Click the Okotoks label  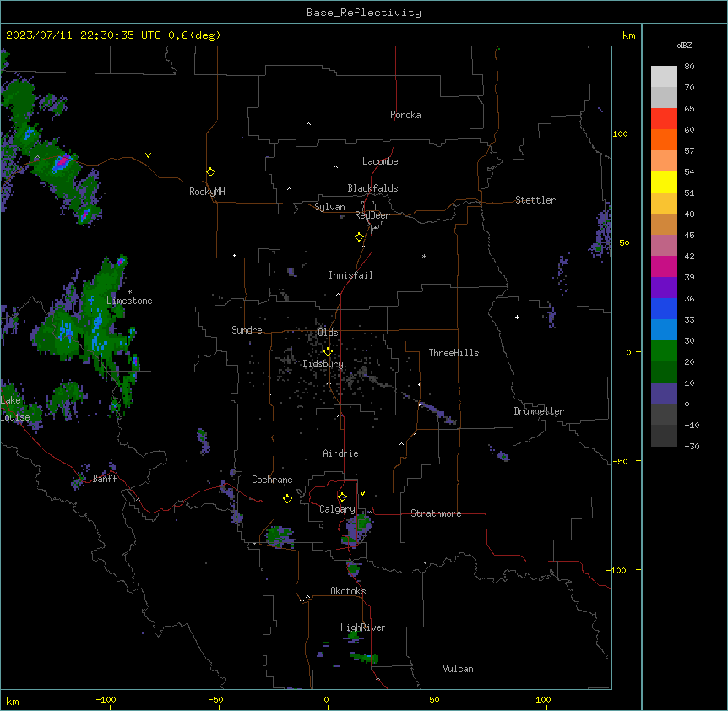point(348,591)
